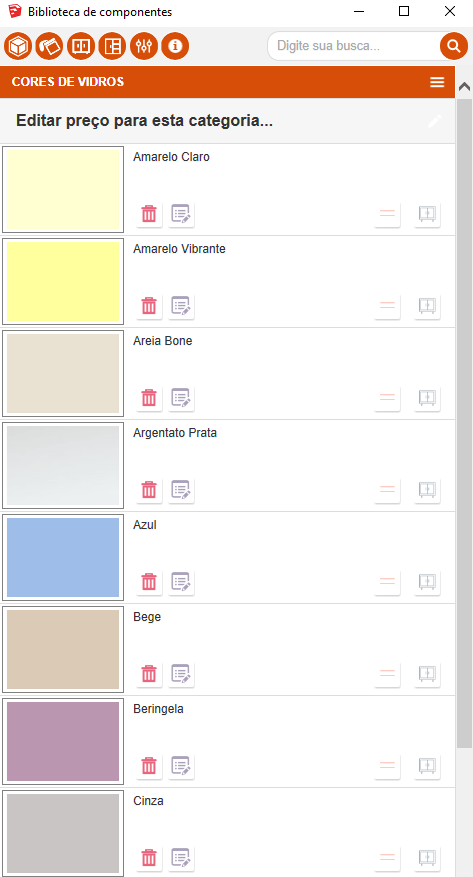473x877 pixels.
Task: Open the CORES DE VIDROS hamburger menu
Action: pyautogui.click(x=437, y=82)
